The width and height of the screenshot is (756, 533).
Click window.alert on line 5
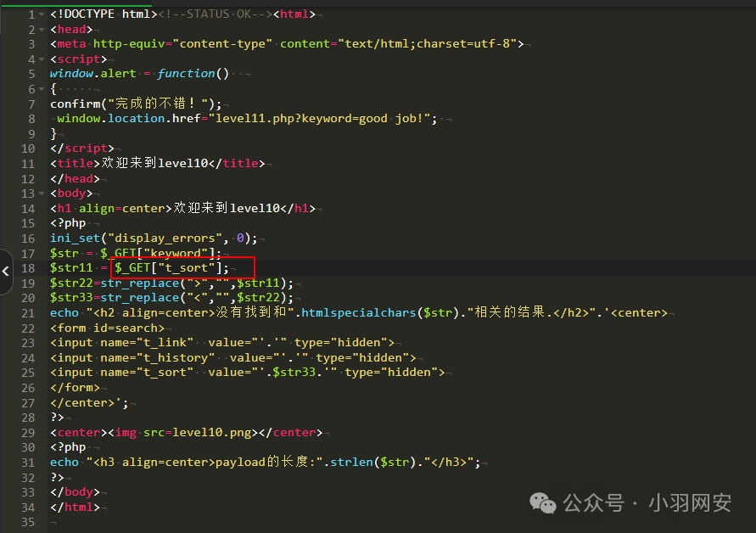coord(93,73)
